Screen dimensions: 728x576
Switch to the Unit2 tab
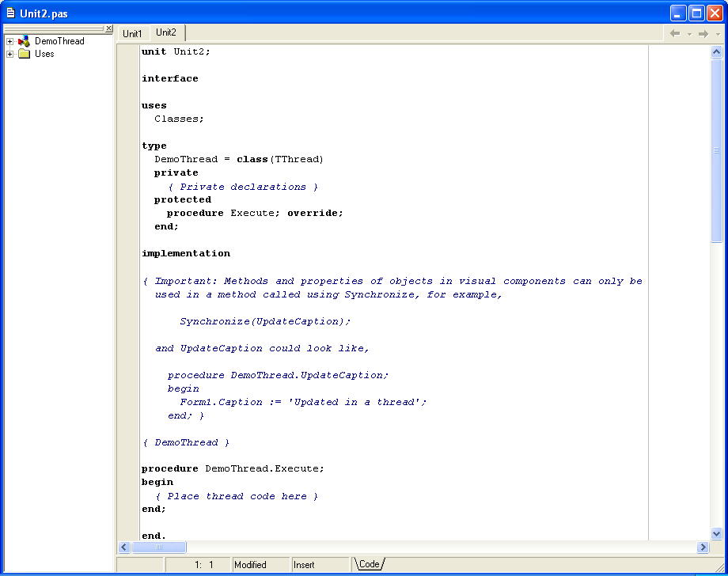[x=166, y=32]
